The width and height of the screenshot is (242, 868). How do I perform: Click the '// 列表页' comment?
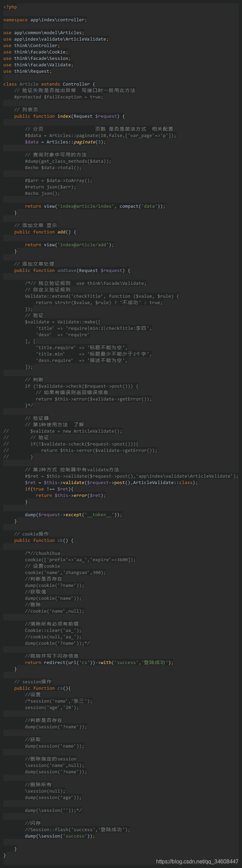pyautogui.click(x=26, y=110)
